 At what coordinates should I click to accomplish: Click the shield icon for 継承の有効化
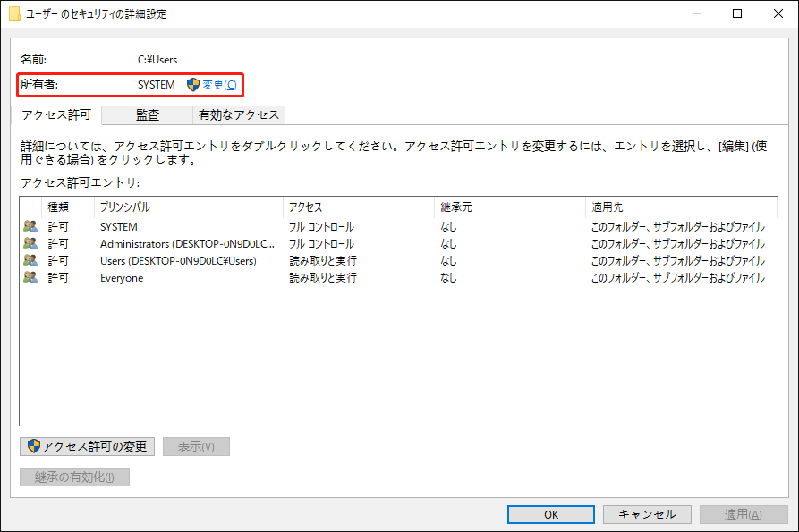pyautogui.click(x=32, y=477)
